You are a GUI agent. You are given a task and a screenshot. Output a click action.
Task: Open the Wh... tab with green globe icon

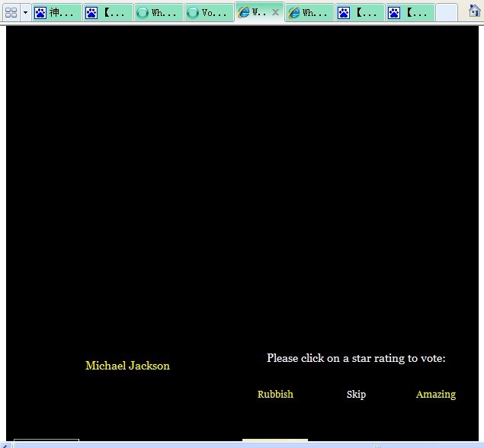(158, 13)
